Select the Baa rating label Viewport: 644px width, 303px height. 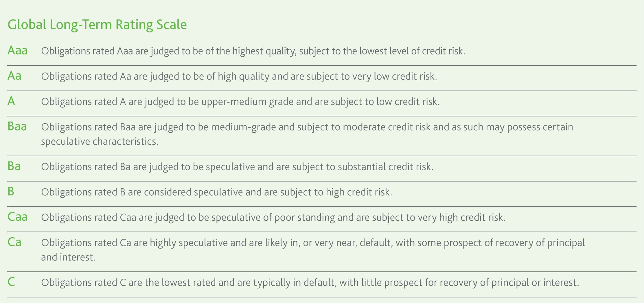[17, 126]
